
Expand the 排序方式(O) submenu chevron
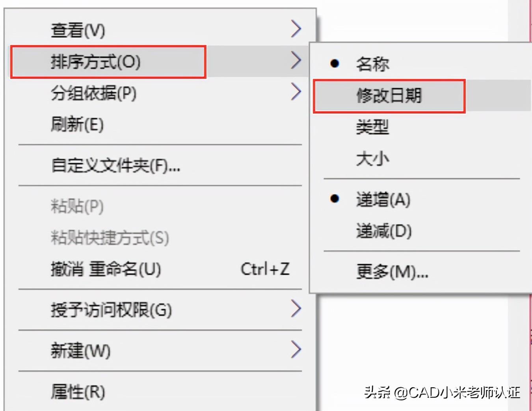[x=296, y=60]
